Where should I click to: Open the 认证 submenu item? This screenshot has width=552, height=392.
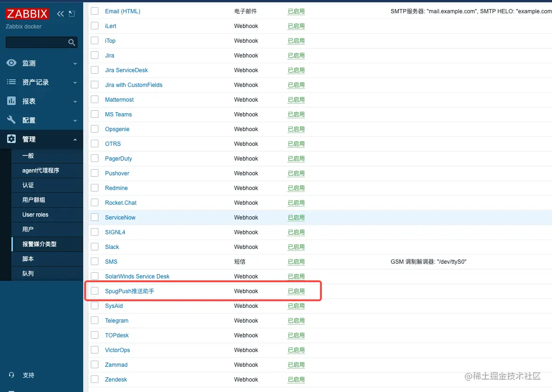[x=47, y=185]
